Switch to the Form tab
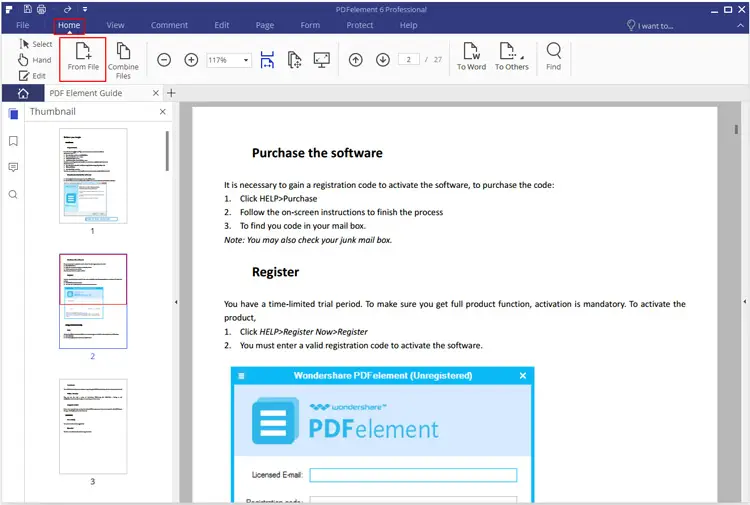 [310, 25]
